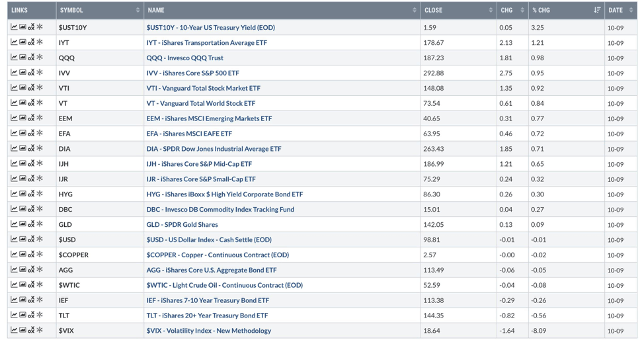Open DBC Invesco DB Commodity Index link
The width and height of the screenshot is (644, 340).
click(220, 209)
